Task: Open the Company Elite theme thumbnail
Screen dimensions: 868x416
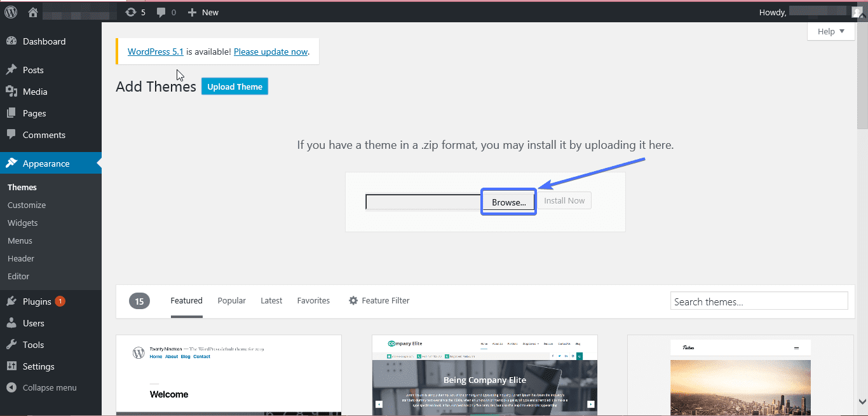Action: pos(485,375)
